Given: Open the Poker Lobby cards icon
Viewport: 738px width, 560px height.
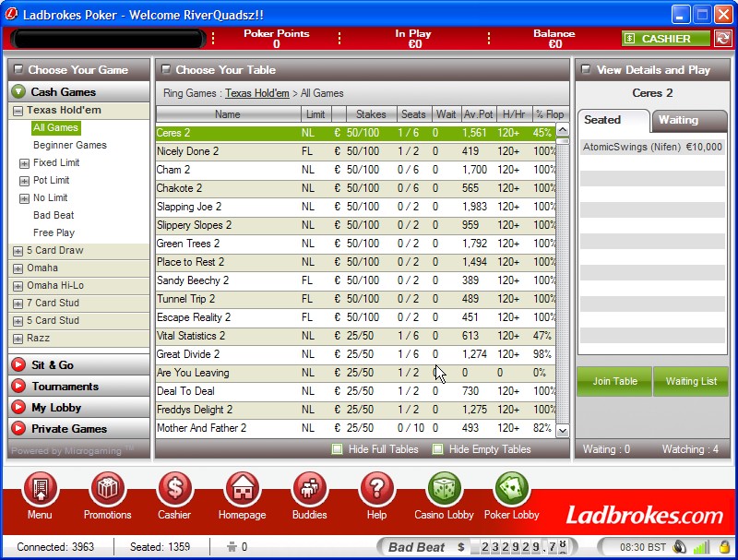Looking at the screenshot, I should tap(512, 489).
